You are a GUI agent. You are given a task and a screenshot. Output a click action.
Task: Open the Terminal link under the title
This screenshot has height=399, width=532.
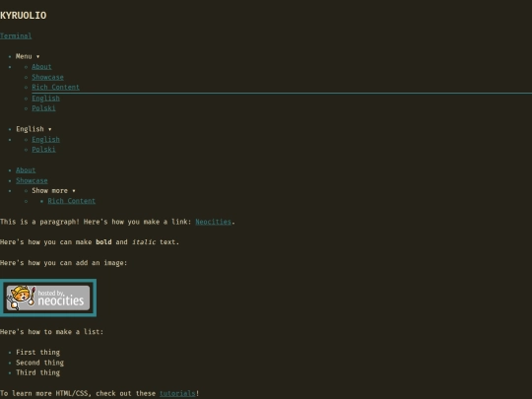point(16,36)
